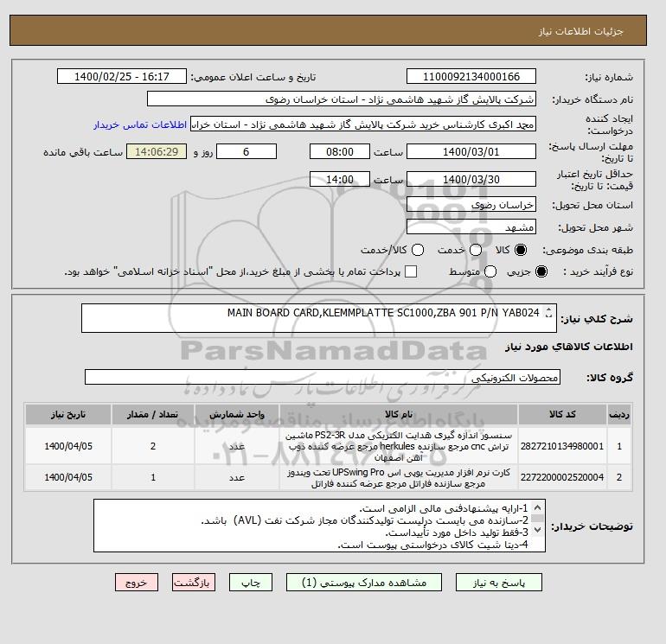The height and width of the screenshot is (644, 666).
Task: Select the کالا radio button
Action: [x=521, y=250]
